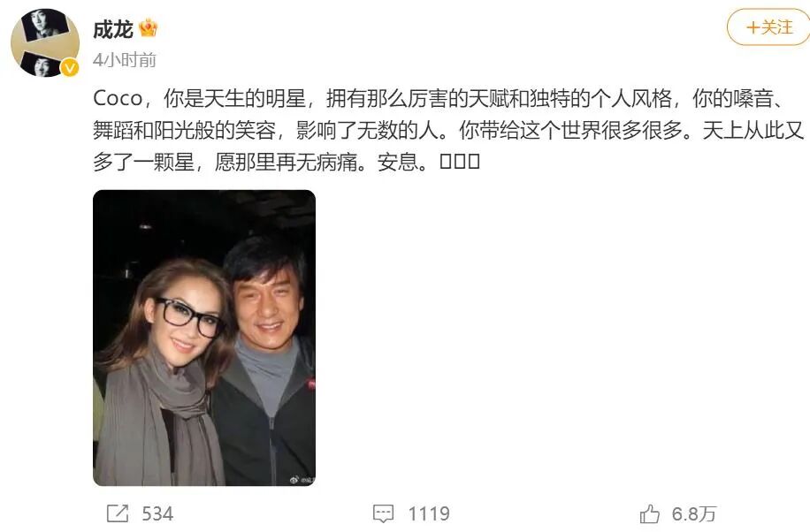Enlarge the attached photo thumbnail
This screenshot has height=532, width=810.
204,338
